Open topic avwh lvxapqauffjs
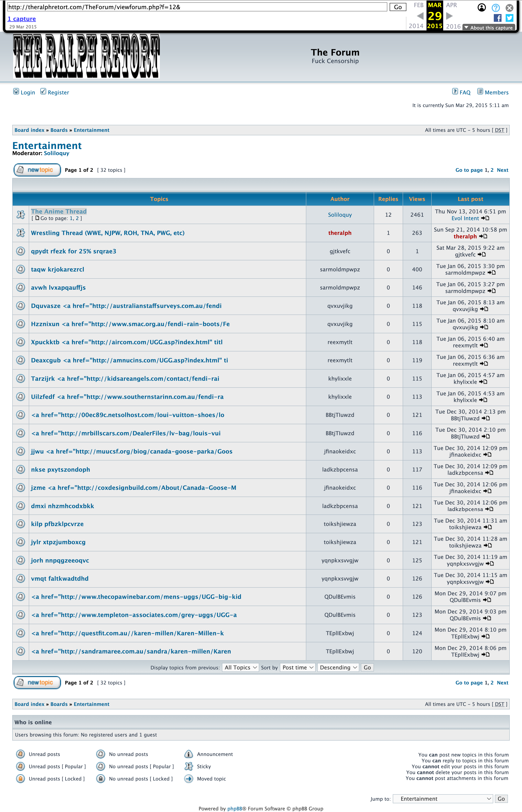The width and height of the screenshot is (522, 812). click(58, 287)
